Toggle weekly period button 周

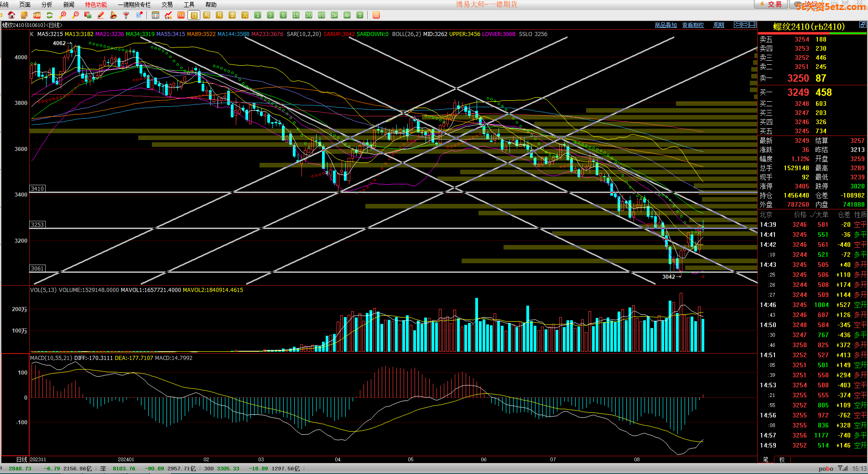click(207, 15)
